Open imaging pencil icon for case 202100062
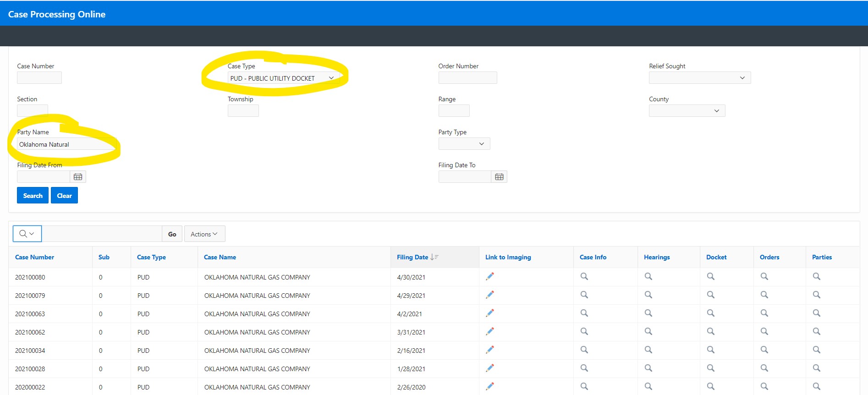 (x=490, y=331)
